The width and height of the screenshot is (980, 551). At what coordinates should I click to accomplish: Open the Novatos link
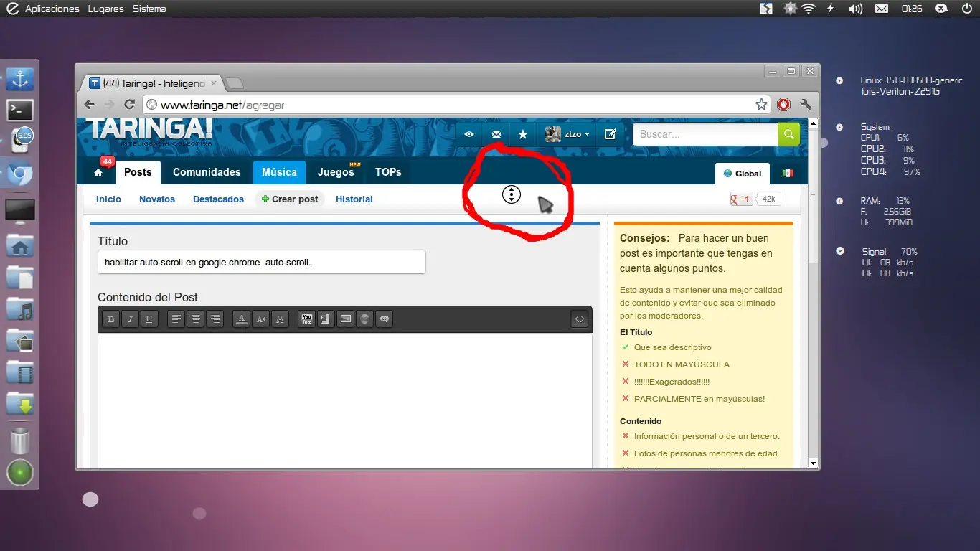(157, 199)
